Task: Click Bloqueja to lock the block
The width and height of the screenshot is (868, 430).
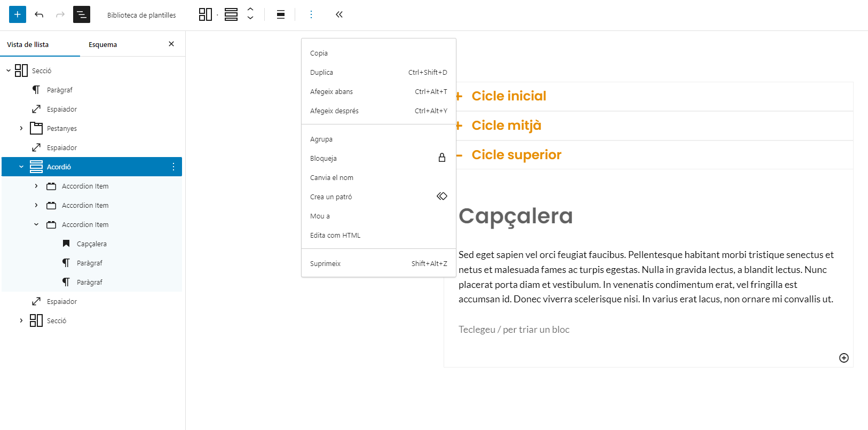Action: pos(323,158)
